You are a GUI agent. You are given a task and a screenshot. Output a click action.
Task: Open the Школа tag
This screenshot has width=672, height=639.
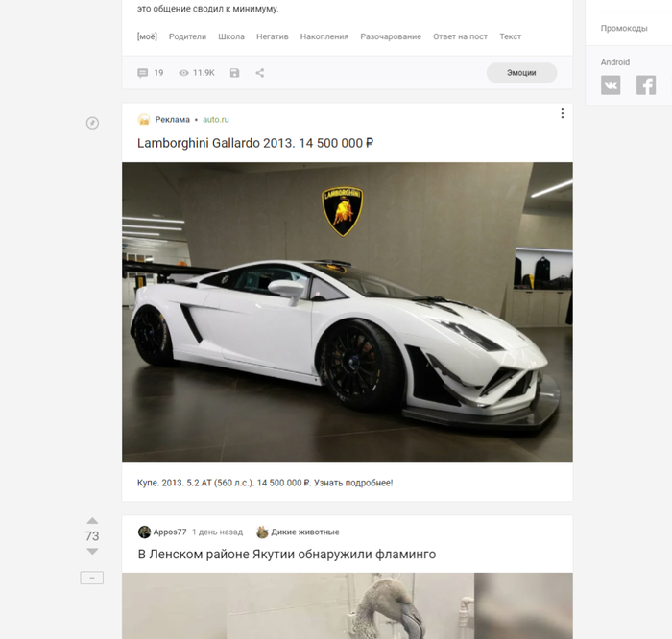click(x=231, y=36)
